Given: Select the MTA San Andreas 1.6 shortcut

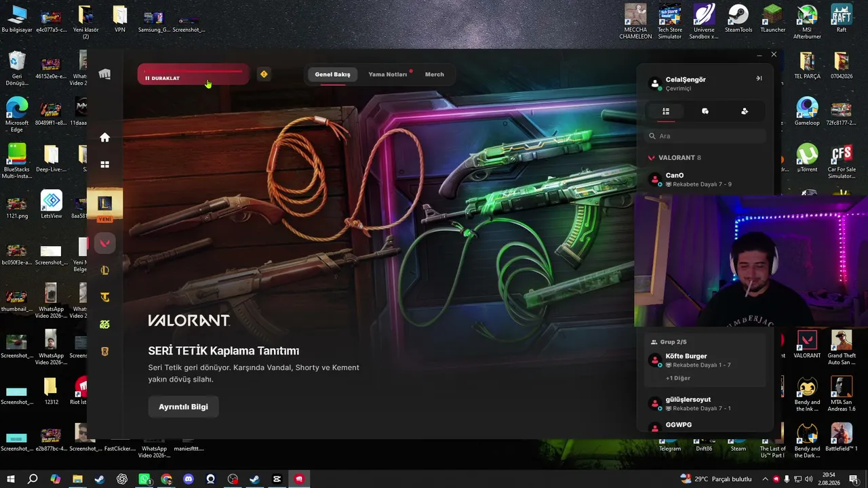Looking at the screenshot, I should (842, 394).
